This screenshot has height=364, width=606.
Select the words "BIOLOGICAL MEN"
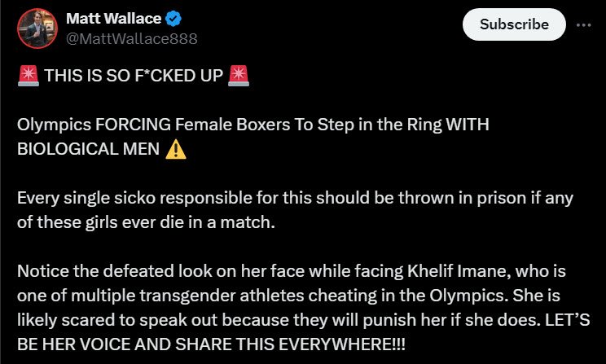pos(88,149)
